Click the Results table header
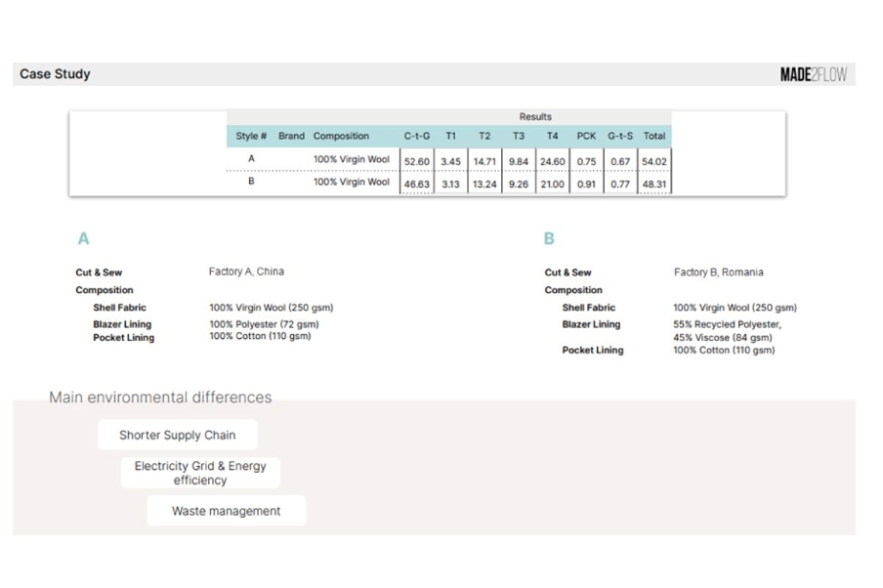The width and height of the screenshot is (883, 588). 534,117
